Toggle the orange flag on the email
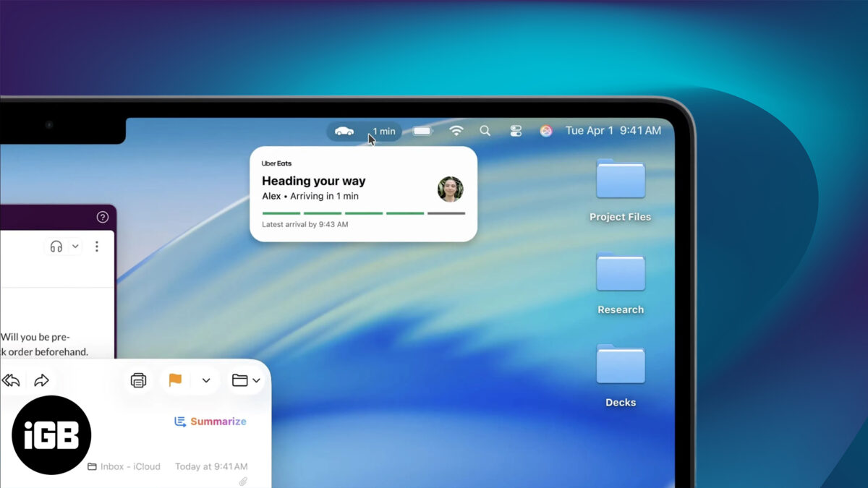Image resolution: width=868 pixels, height=488 pixels. (175, 380)
